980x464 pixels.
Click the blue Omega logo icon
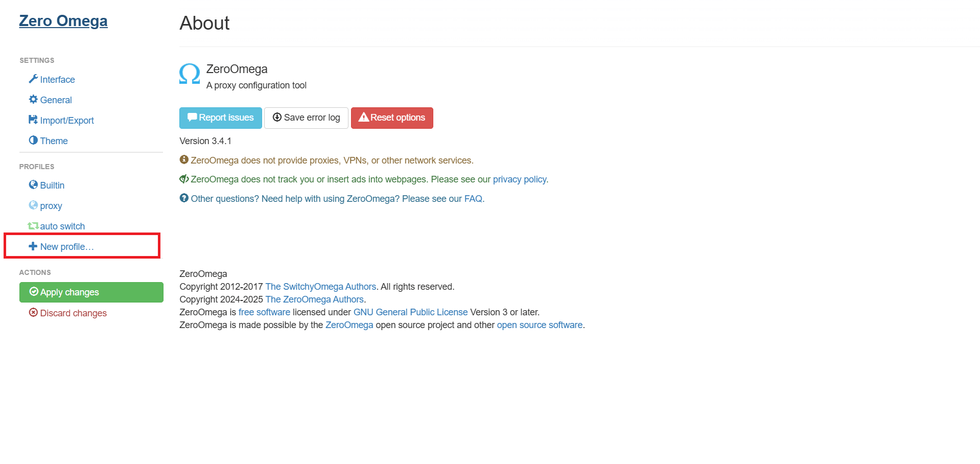click(190, 75)
